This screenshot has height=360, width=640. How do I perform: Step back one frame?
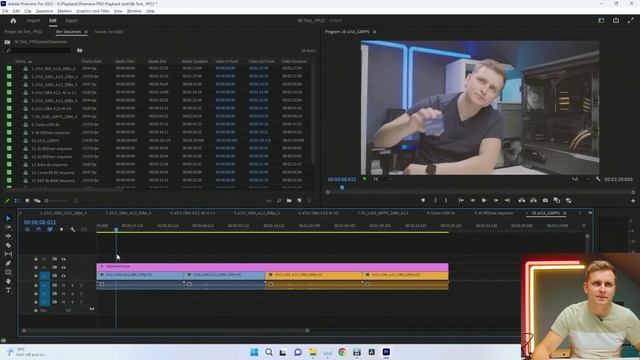pyautogui.click(x=472, y=200)
